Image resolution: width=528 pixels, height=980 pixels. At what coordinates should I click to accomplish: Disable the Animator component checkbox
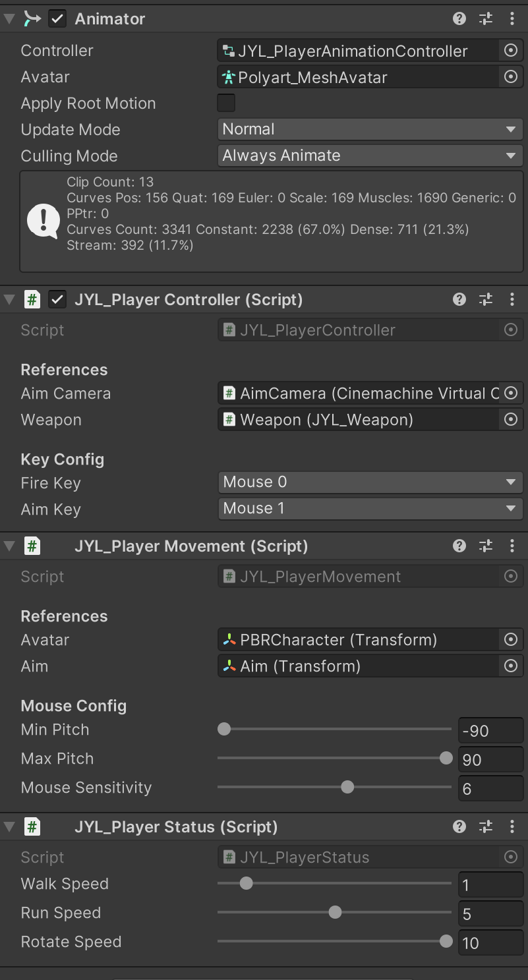58,19
